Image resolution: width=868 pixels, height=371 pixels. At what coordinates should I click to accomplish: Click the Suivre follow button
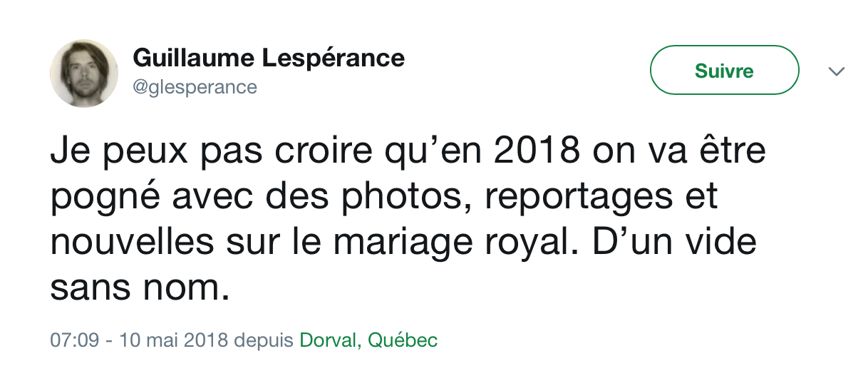724,71
